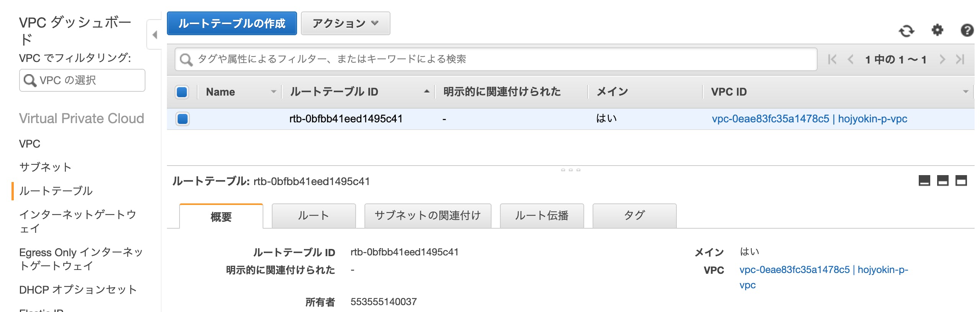Open the Name column sort dropdown
Viewport: 980px width, 312px height.
(x=273, y=92)
